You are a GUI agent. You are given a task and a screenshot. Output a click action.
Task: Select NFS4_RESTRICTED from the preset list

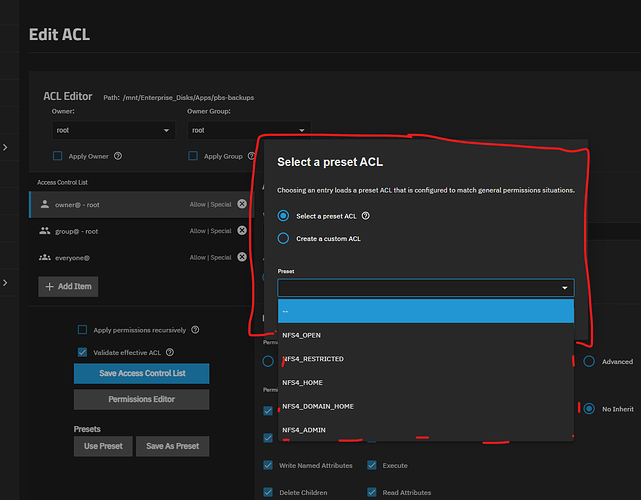coord(315,358)
